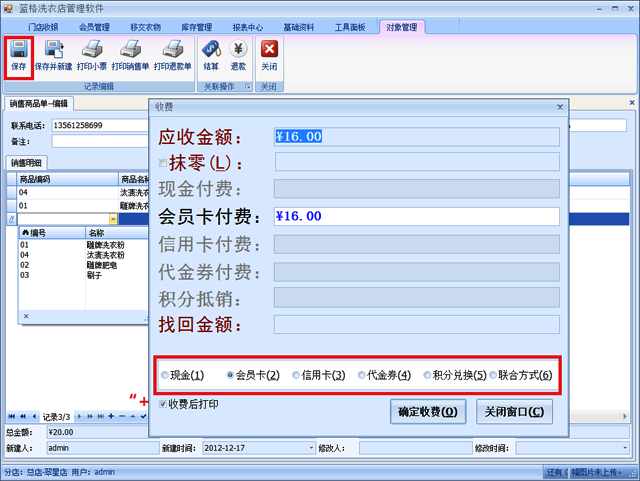The image size is (640, 481).
Task: Click the 名称 header in lookup list
Action: tap(117, 233)
